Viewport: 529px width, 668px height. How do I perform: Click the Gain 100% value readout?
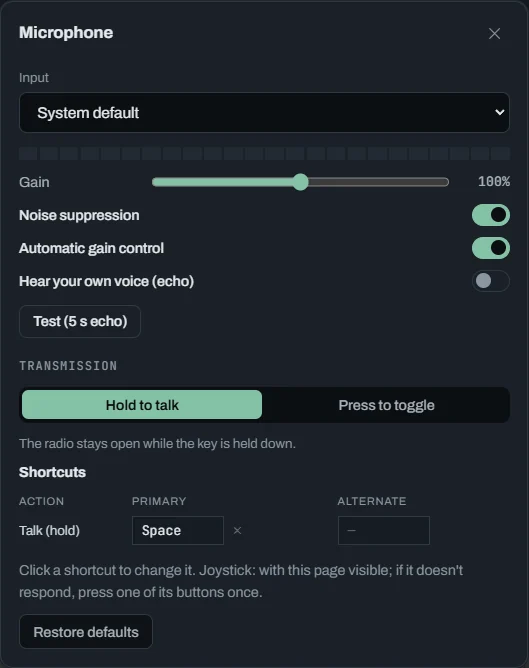[x=494, y=182]
